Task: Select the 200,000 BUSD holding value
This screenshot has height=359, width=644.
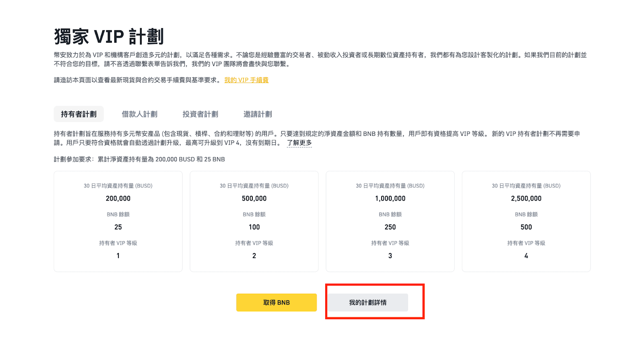Action: 118,198
